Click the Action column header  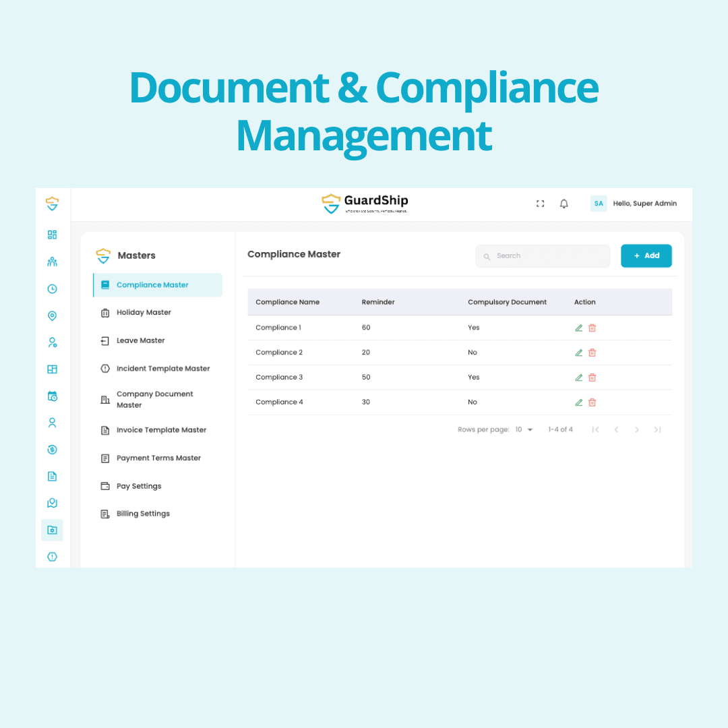point(584,302)
